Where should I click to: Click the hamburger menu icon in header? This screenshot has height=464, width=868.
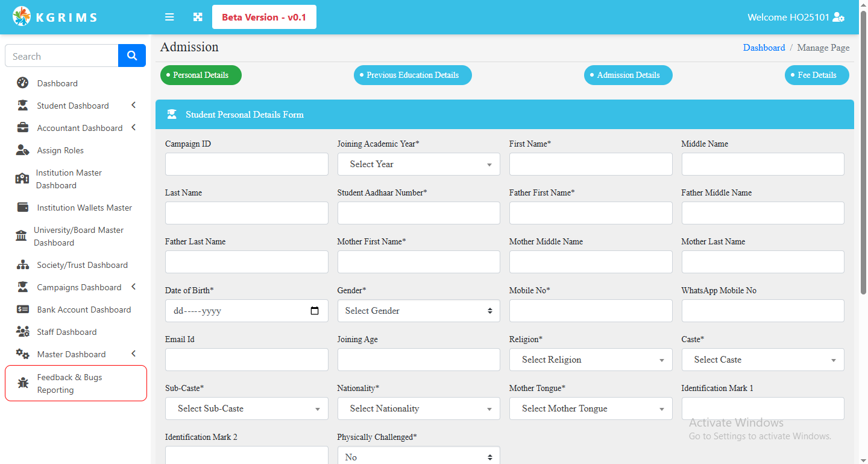pyautogui.click(x=169, y=17)
